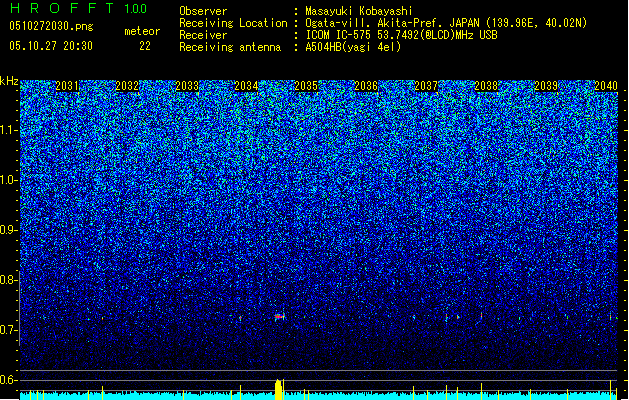Click the 'Observer' field label
This screenshot has width=629, height=400.
pyautogui.click(x=203, y=11)
